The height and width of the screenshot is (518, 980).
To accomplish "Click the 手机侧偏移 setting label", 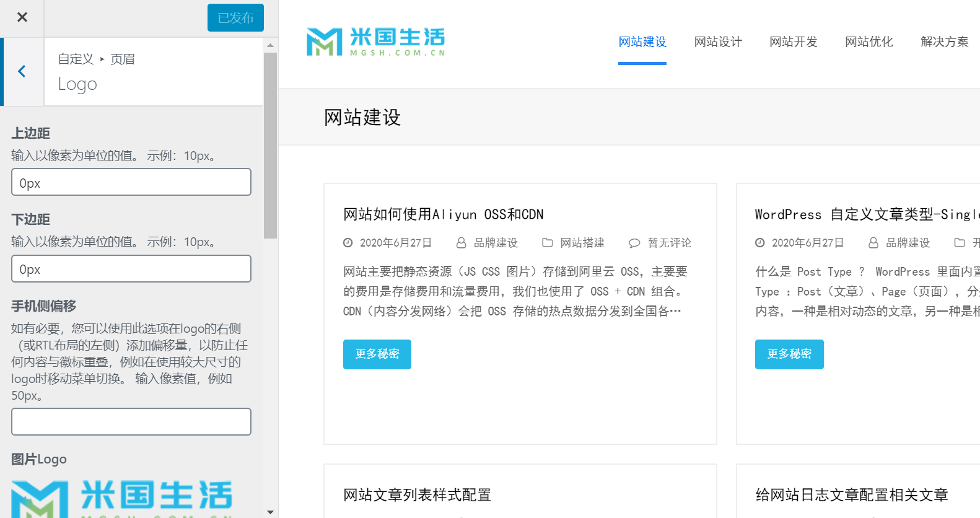I will click(44, 306).
